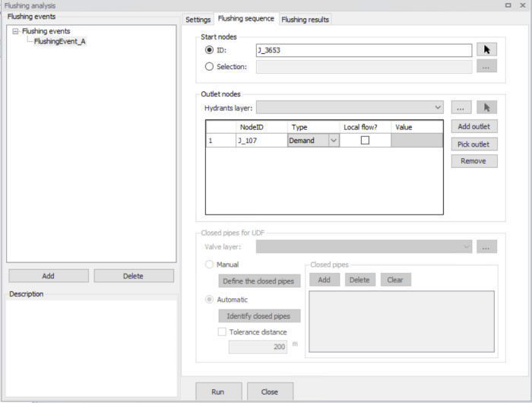Click the closed pipes Add button

click(325, 280)
